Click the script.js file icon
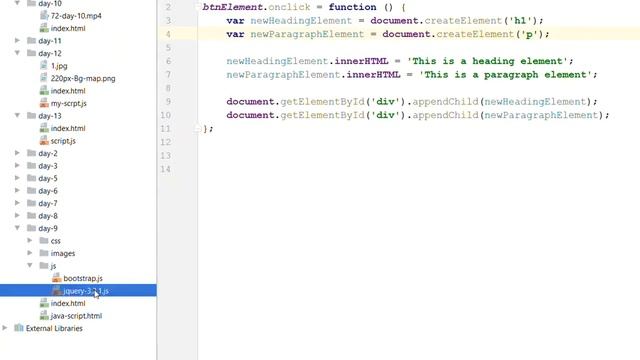Screen dimensions: 640x360 (x=44, y=140)
